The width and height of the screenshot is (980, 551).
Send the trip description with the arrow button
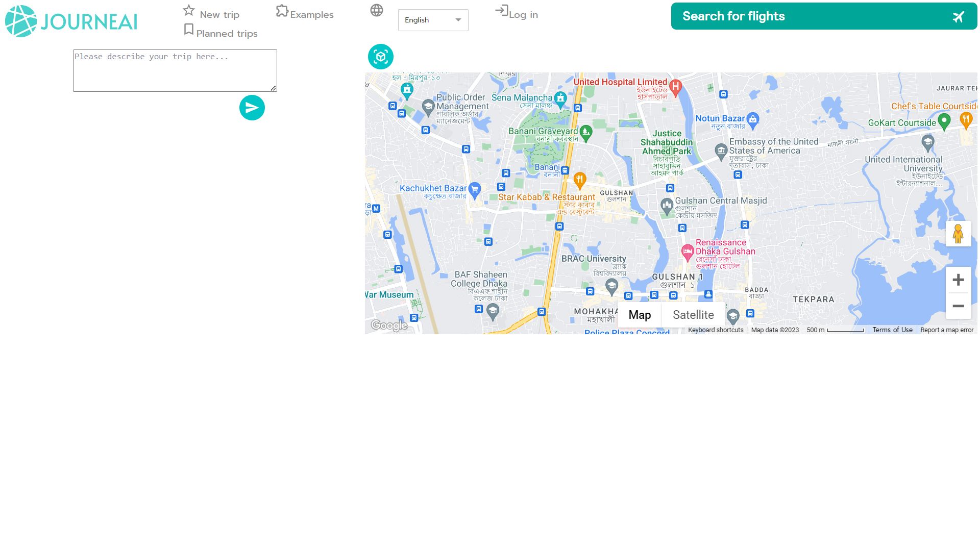[x=252, y=108]
